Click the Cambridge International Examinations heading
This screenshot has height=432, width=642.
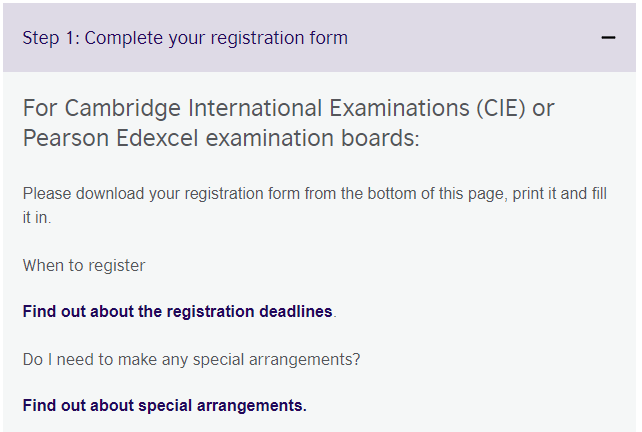point(289,123)
